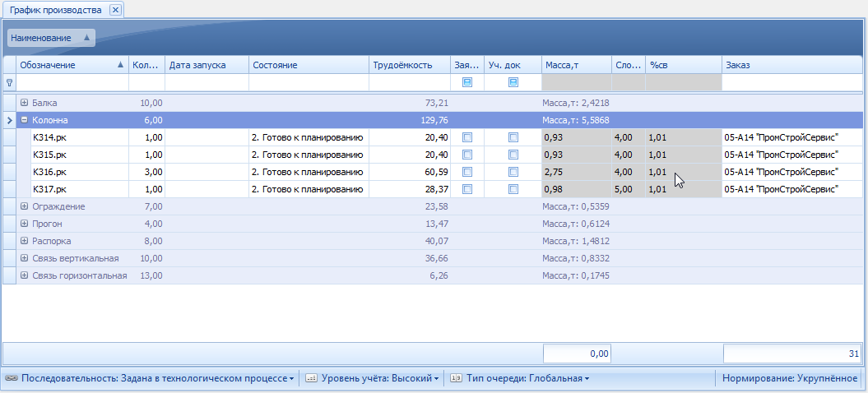Screen dimensions: 868x393
Task: Expand the Связь горизонтальная group
Action: [25, 275]
